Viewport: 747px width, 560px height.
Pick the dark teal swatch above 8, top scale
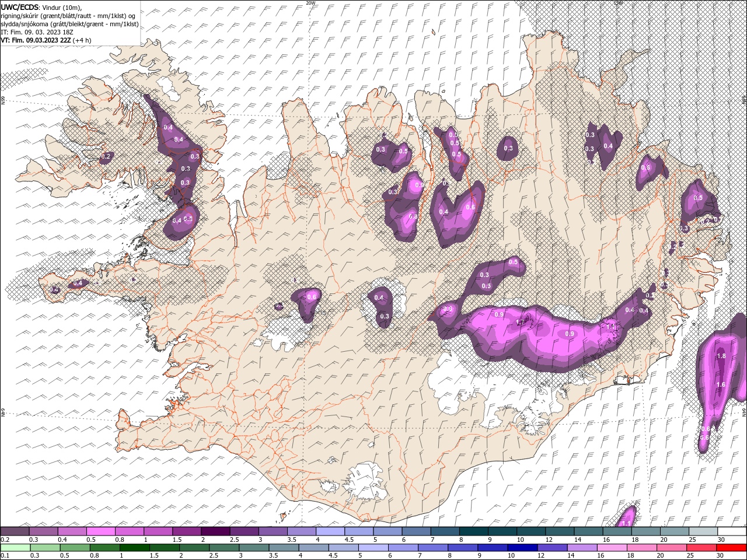[474, 531]
